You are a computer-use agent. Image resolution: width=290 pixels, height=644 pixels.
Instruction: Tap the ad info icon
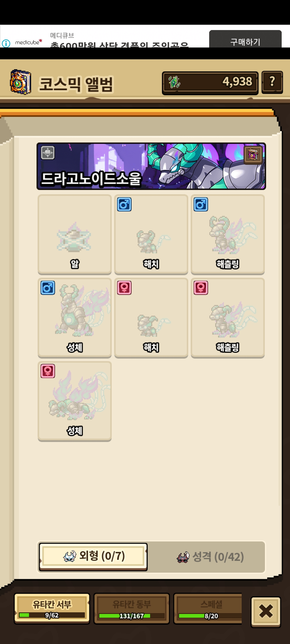tap(6, 43)
